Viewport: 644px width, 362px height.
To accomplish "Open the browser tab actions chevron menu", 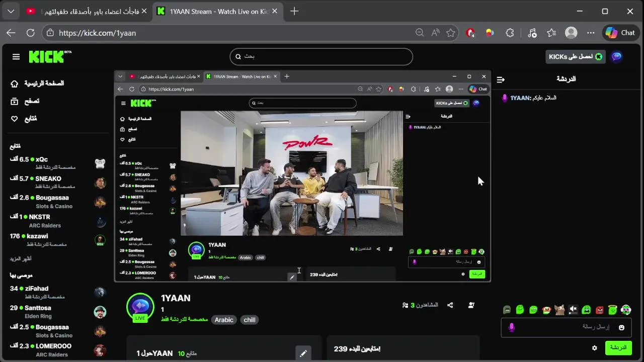I will click(11, 11).
